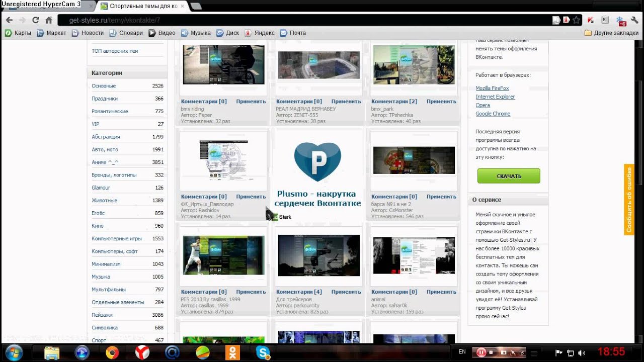The image size is (644, 362).
Task: Apply the PES 2013 By casillas_1999 theme
Action: click(251, 292)
